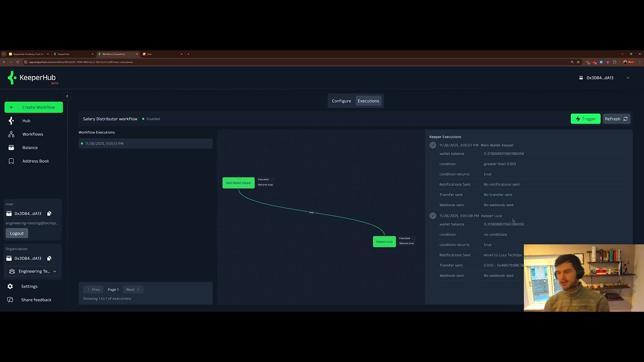
Task: Click the Keeper Luca node
Action: [x=384, y=242]
